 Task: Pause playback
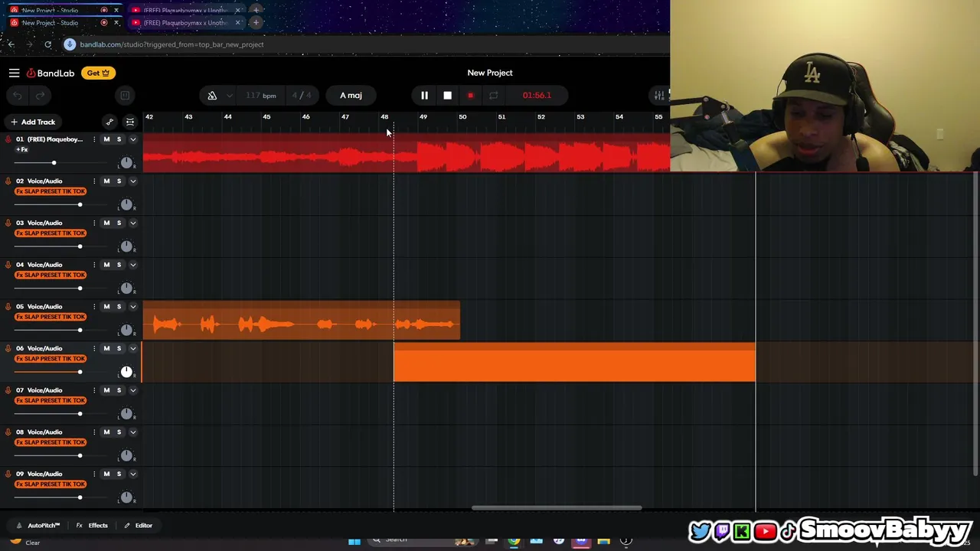(424, 96)
